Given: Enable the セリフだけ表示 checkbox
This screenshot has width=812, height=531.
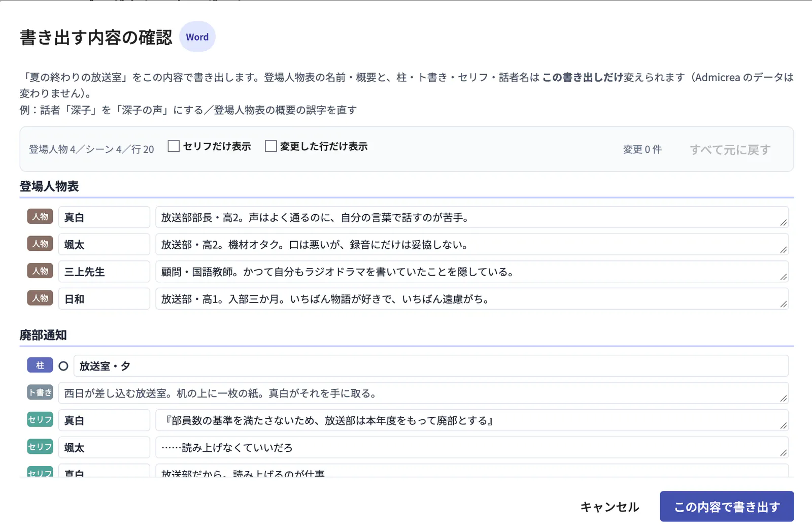Looking at the screenshot, I should pos(174,146).
